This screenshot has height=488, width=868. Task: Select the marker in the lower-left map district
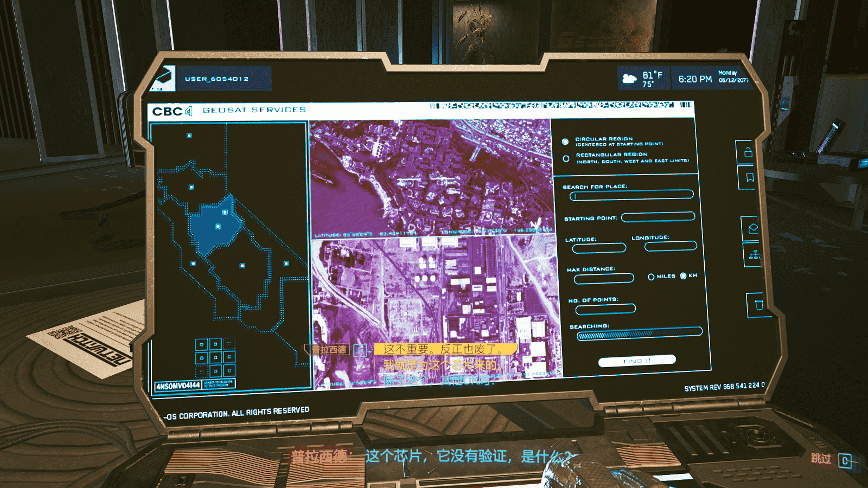[193, 264]
